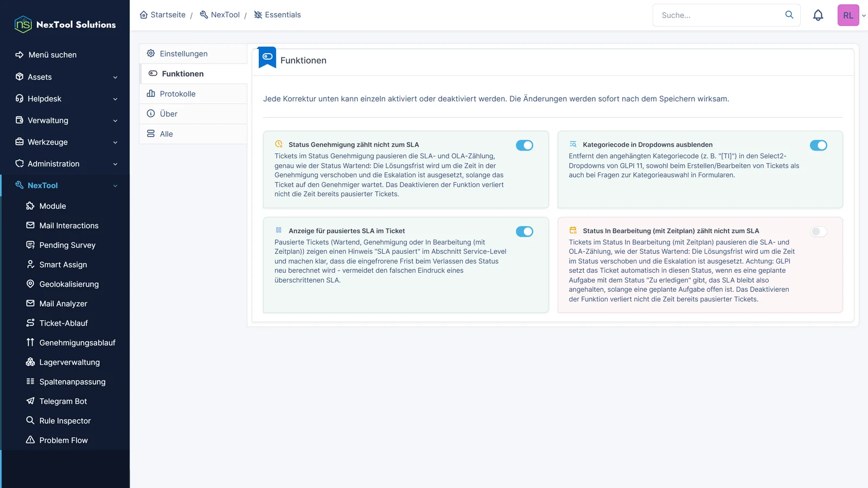Click the Mail Analyzer envelope icon
Screen dimensions: 868x488
pyautogui.click(x=30, y=303)
